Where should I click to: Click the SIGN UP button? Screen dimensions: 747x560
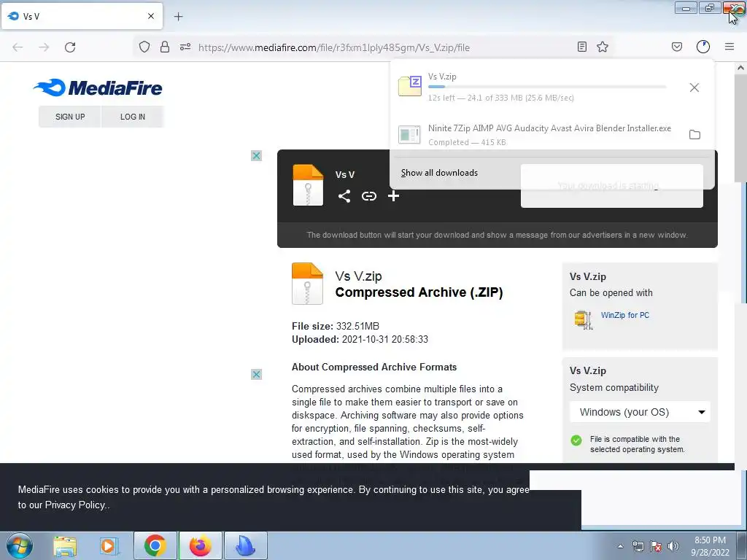coord(70,117)
